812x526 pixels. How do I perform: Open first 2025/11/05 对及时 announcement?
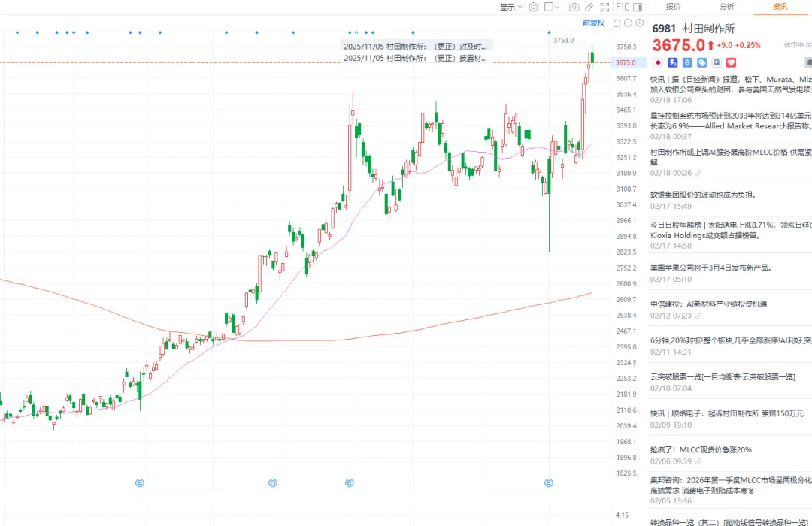(415, 47)
